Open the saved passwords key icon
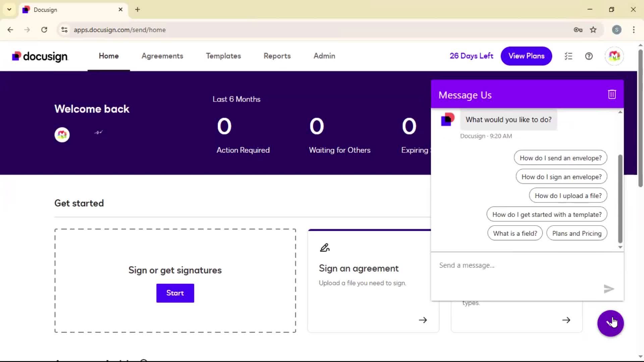 click(x=578, y=30)
